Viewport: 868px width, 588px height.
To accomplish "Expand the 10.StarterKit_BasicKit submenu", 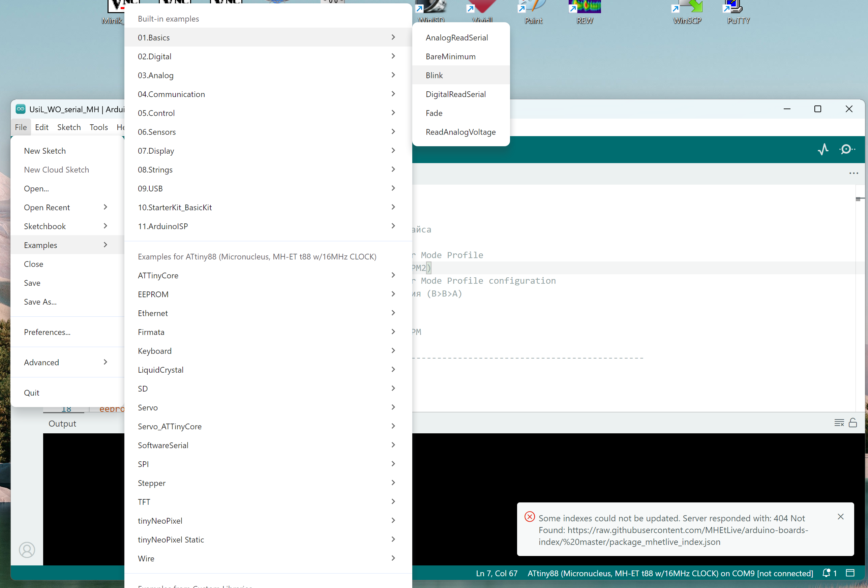I will (268, 207).
